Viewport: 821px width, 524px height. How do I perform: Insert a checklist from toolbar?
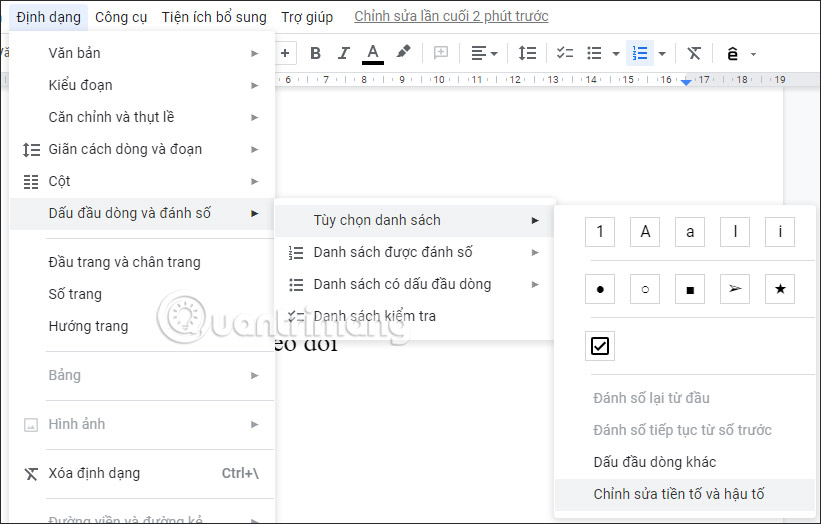(x=564, y=53)
